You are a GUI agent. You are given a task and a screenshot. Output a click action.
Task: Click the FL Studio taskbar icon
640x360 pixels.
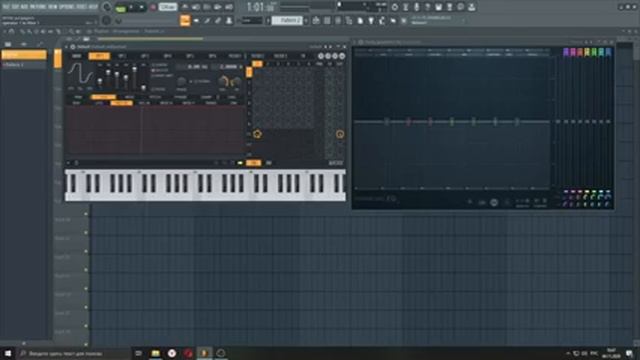204,353
